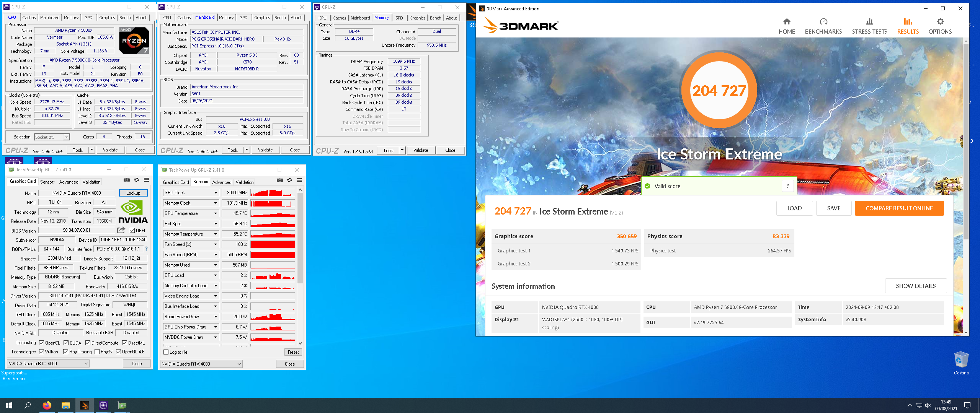Take screenshot in GPU-Z Graphics Card window
Screen dimensions: 980x413
(127, 180)
